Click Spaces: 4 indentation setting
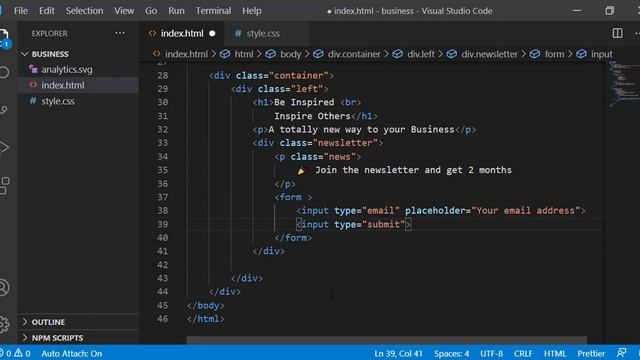This screenshot has width=640, height=360. [x=451, y=353]
